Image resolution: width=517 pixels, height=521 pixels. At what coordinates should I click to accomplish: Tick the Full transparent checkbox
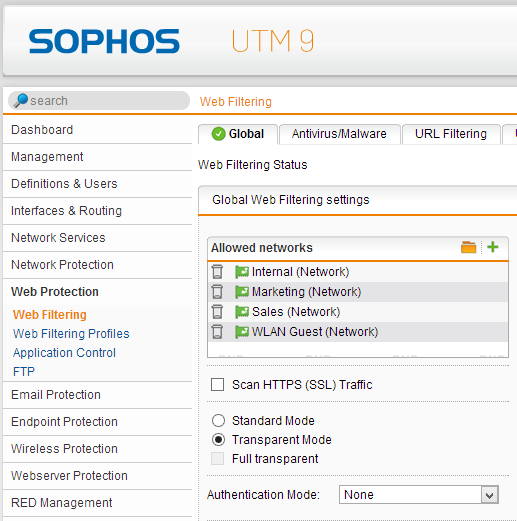pos(217,458)
